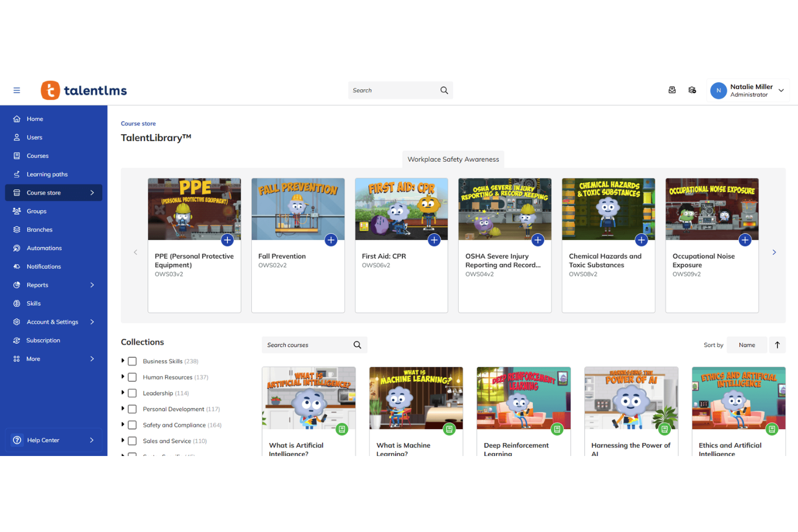Show next carousel courses with right arrow
This screenshot has height=532, width=798.
(x=774, y=252)
